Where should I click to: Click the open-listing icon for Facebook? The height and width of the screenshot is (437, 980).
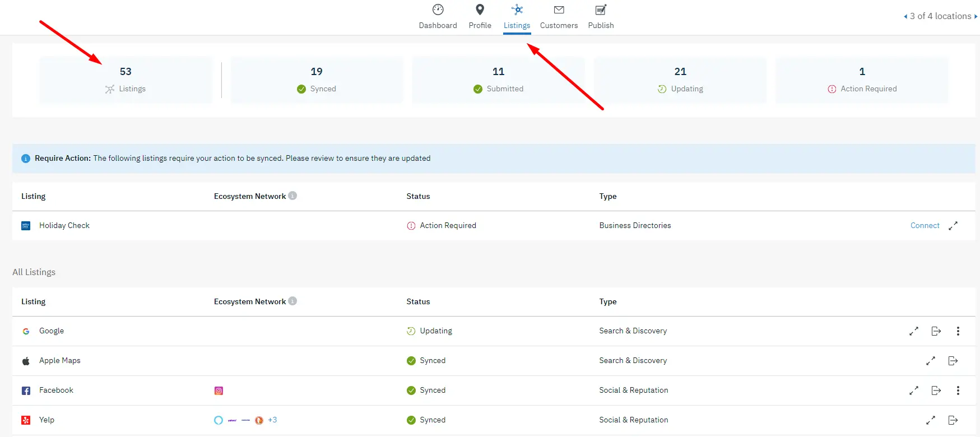click(936, 390)
